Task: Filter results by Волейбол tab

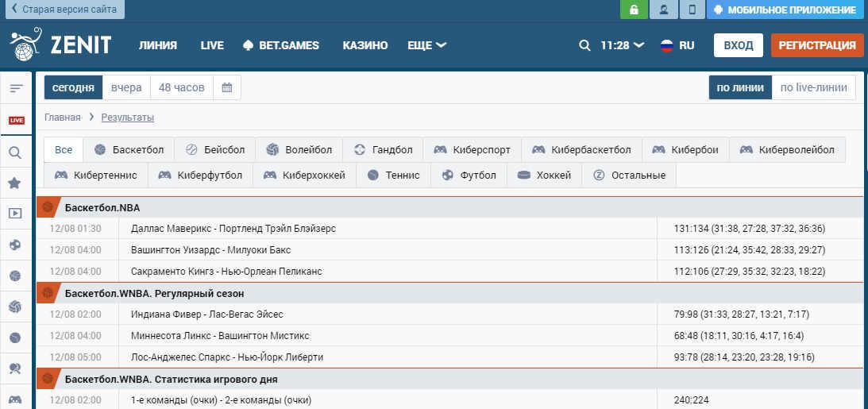Action: point(299,150)
